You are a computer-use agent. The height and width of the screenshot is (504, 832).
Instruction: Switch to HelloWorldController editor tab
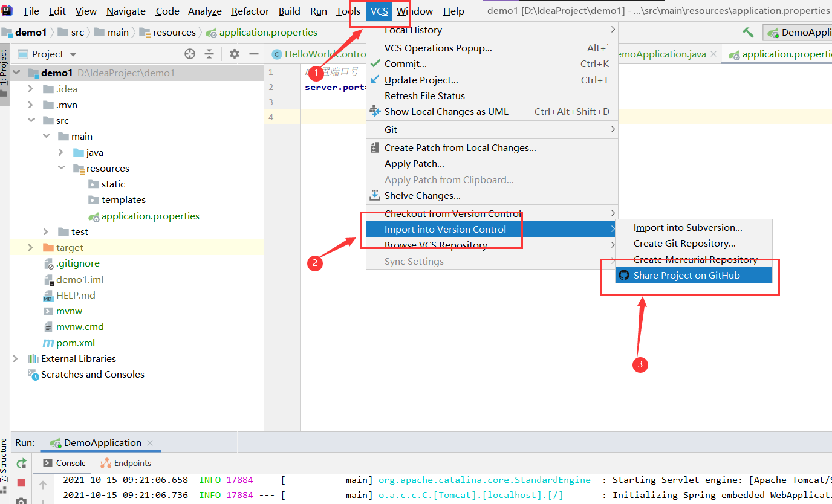pos(319,54)
